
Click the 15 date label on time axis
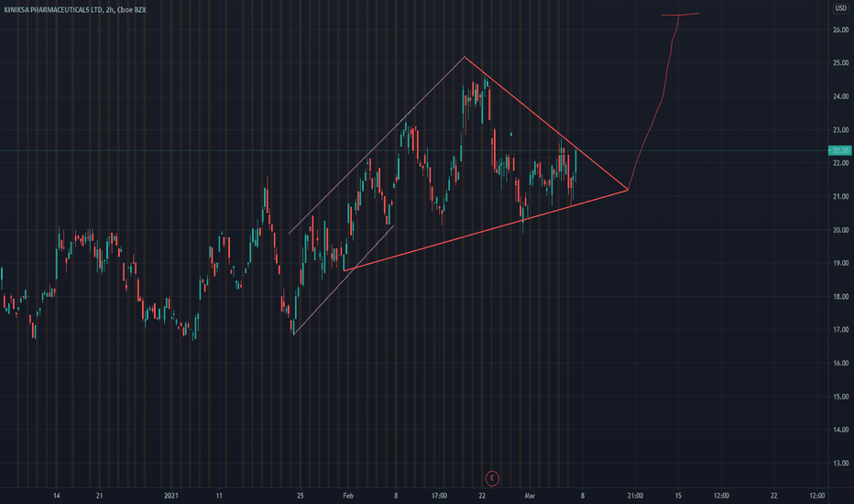pyautogui.click(x=678, y=496)
